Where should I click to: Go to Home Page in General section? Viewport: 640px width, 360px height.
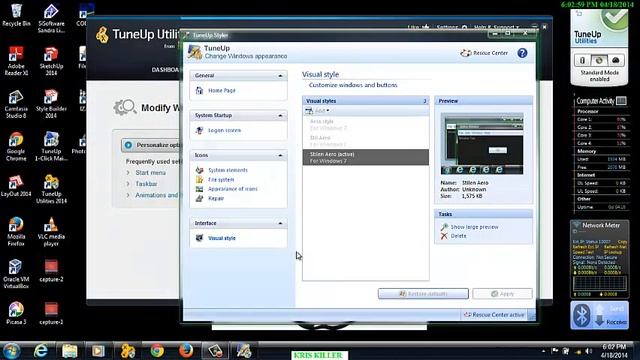(x=222, y=90)
